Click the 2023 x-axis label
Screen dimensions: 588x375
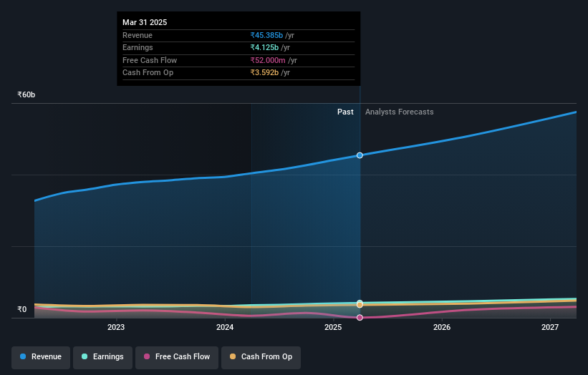(116, 327)
